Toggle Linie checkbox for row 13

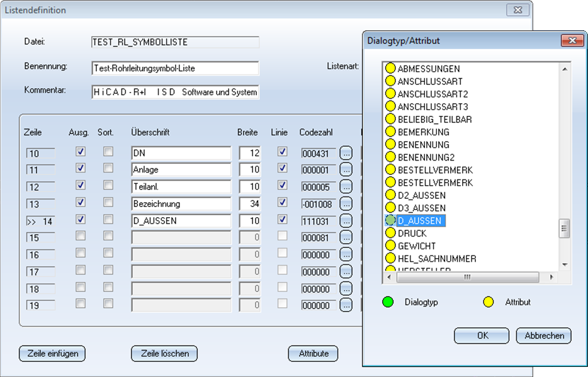tap(283, 203)
